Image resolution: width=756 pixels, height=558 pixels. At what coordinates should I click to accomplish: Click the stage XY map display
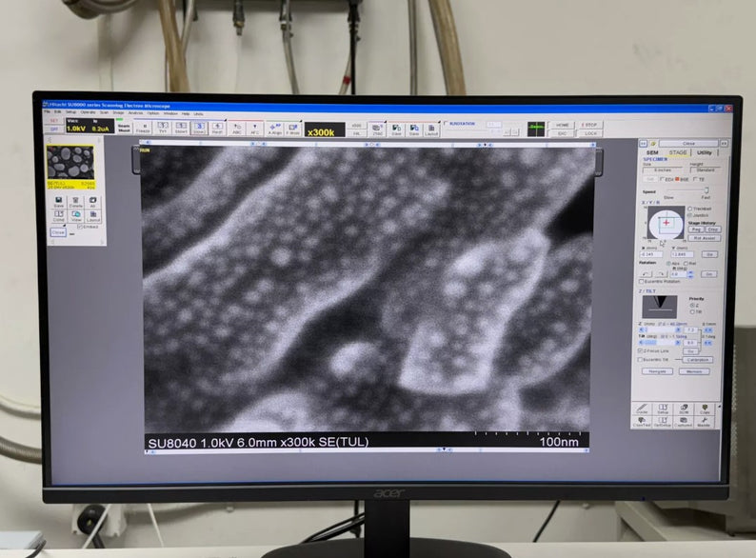[666, 223]
